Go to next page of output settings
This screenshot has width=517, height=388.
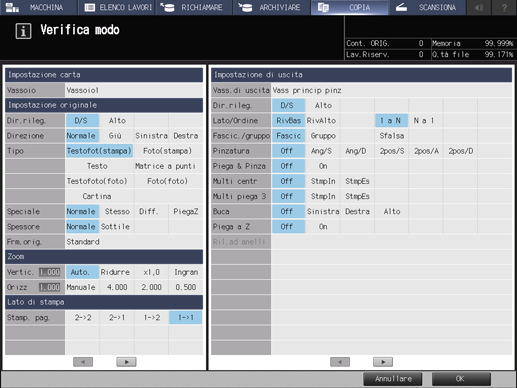383,362
